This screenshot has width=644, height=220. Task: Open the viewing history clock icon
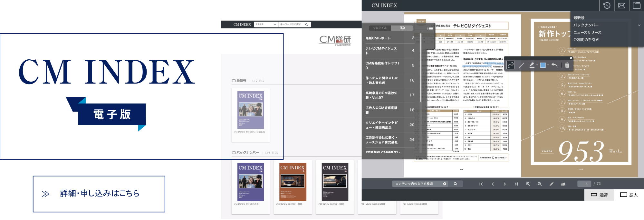tap(607, 5)
